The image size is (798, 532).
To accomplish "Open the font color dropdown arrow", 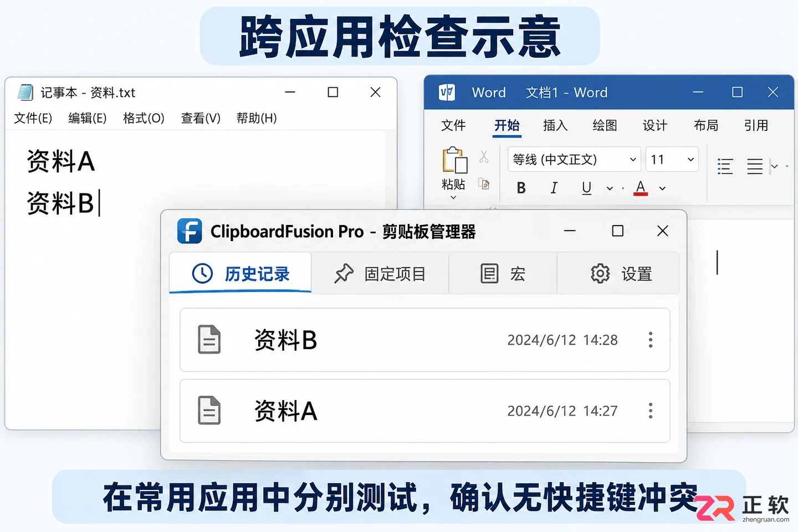I will click(662, 188).
